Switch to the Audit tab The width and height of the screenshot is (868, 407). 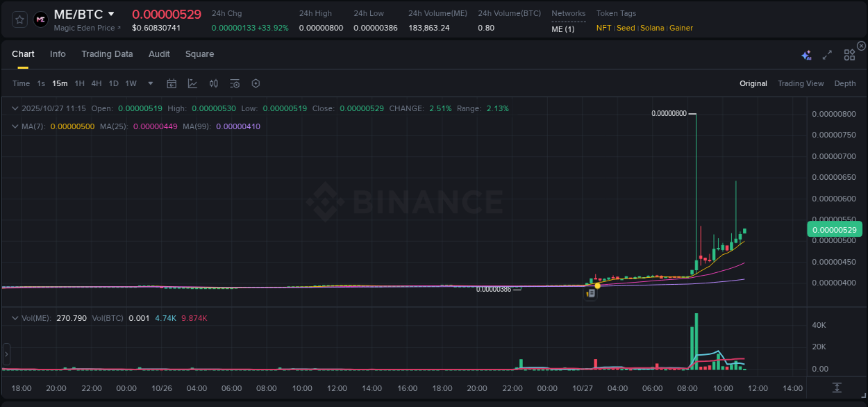pyautogui.click(x=159, y=53)
